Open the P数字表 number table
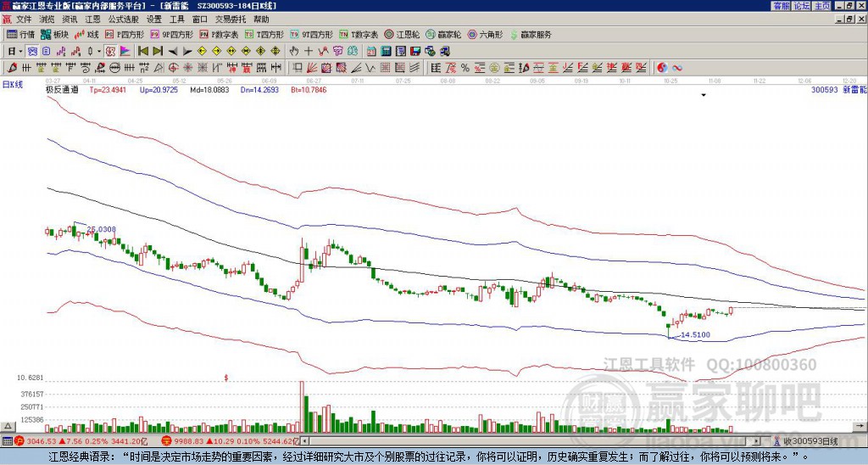The width and height of the screenshot is (868, 465). point(219,34)
